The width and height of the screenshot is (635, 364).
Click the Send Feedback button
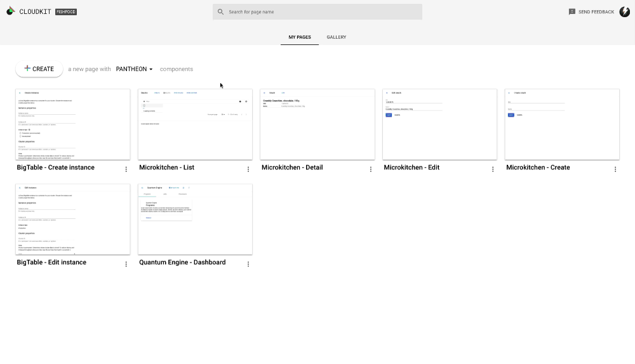[x=591, y=11]
